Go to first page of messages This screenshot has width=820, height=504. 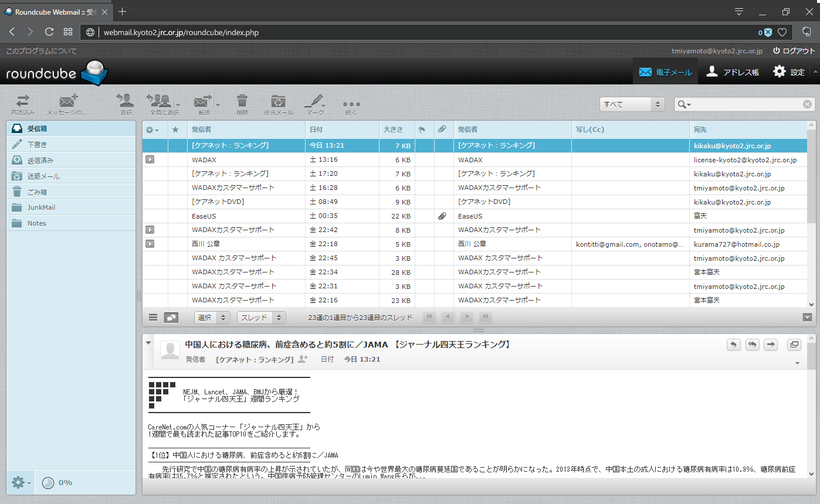pyautogui.click(x=430, y=317)
